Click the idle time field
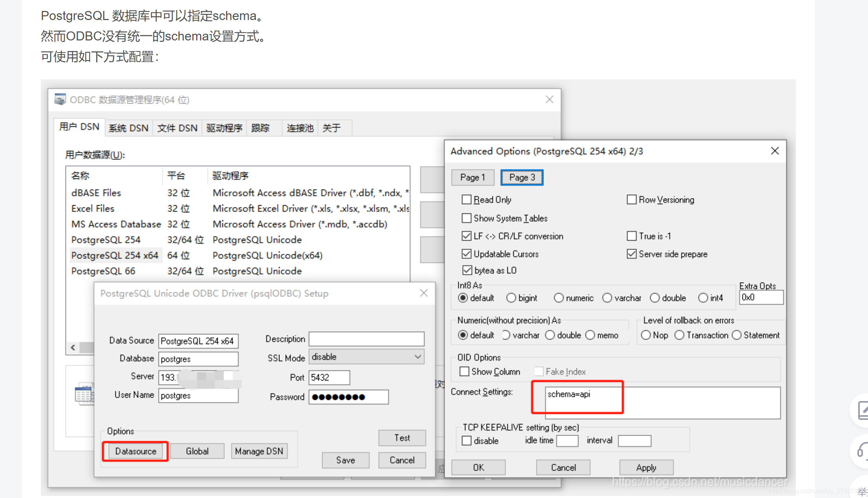868x498 pixels. pyautogui.click(x=567, y=441)
